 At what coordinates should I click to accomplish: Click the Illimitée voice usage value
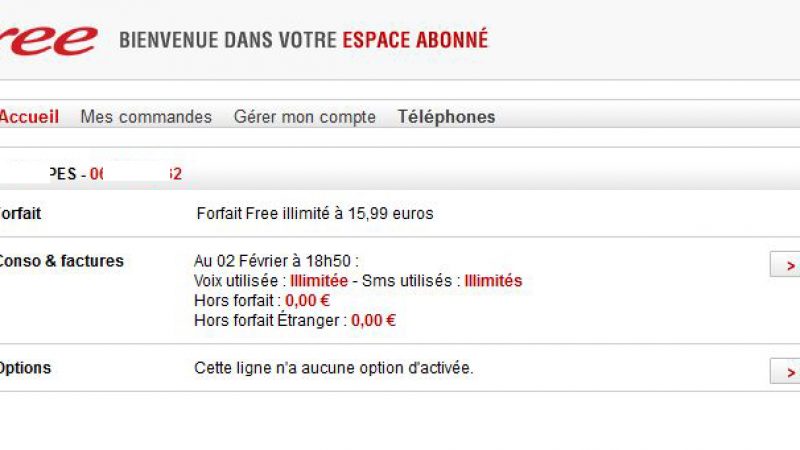click(x=319, y=281)
